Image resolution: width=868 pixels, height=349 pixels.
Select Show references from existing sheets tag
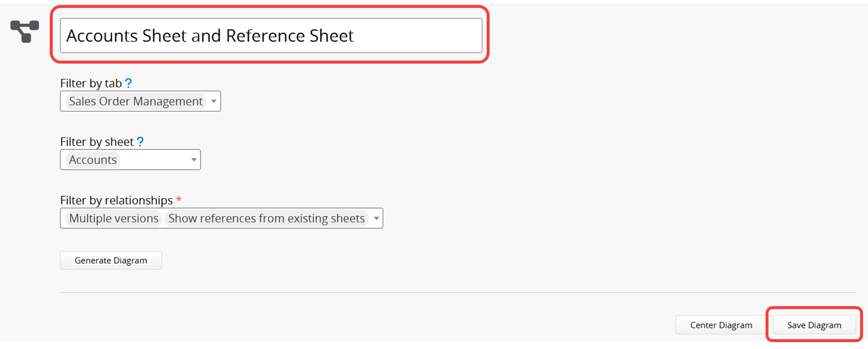pyautogui.click(x=267, y=218)
